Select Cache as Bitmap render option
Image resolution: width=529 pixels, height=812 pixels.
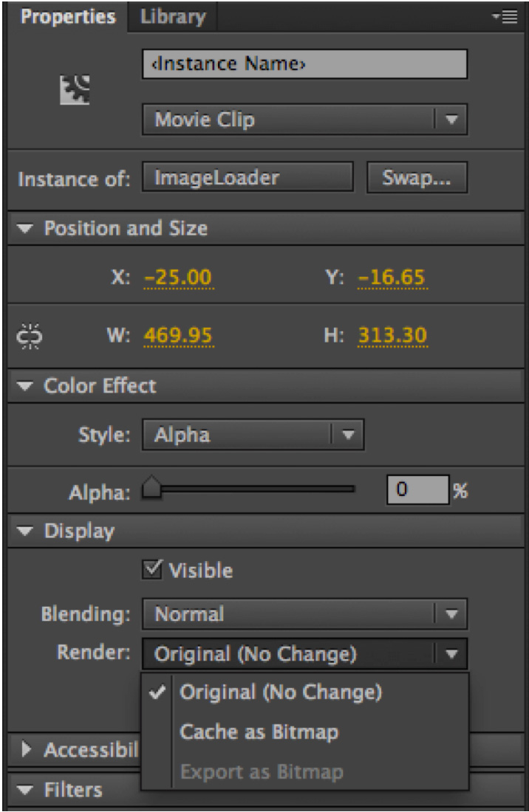click(x=259, y=732)
